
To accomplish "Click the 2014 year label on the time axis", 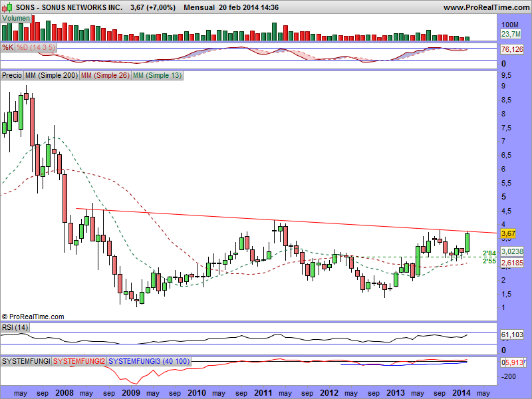I will [x=462, y=393].
